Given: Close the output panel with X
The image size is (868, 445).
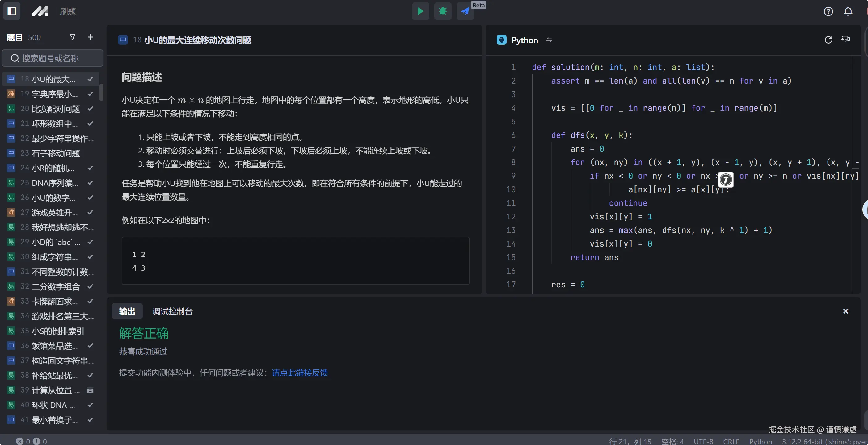Looking at the screenshot, I should (845, 311).
